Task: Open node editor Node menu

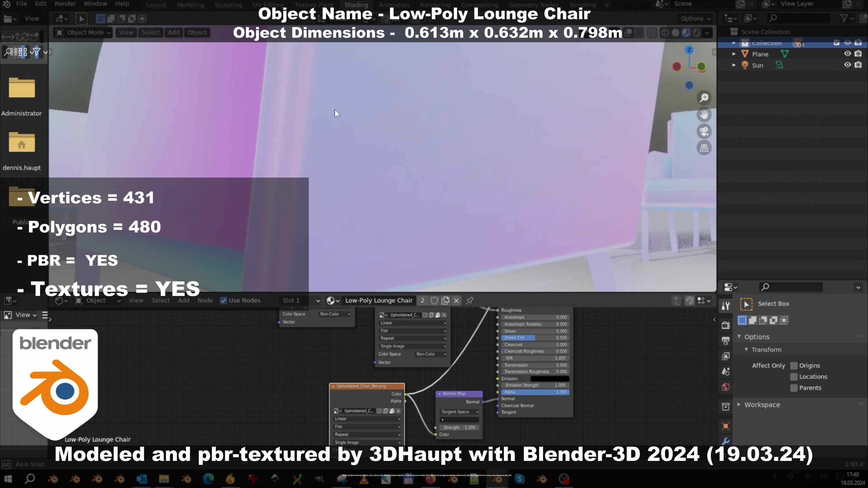Action: tap(205, 301)
